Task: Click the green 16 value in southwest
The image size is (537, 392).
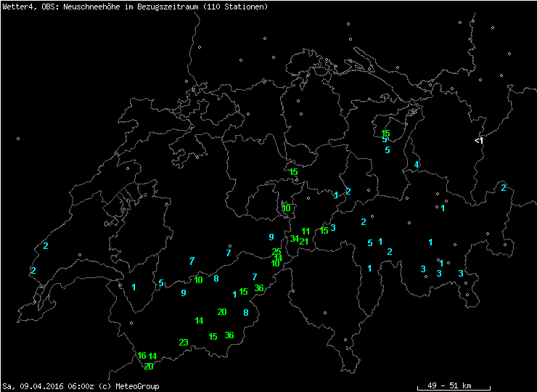Action: pyautogui.click(x=142, y=356)
